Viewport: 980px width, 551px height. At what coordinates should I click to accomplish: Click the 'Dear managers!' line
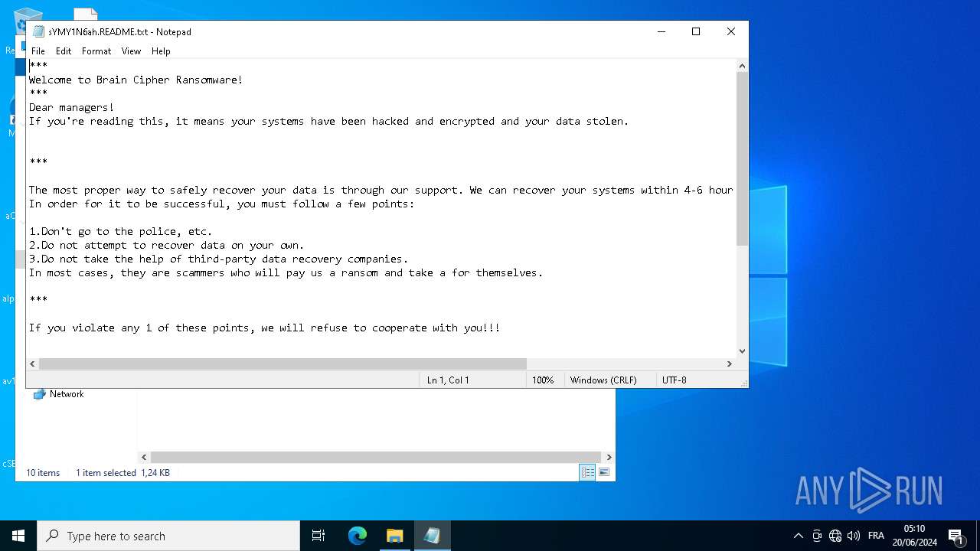coord(72,107)
